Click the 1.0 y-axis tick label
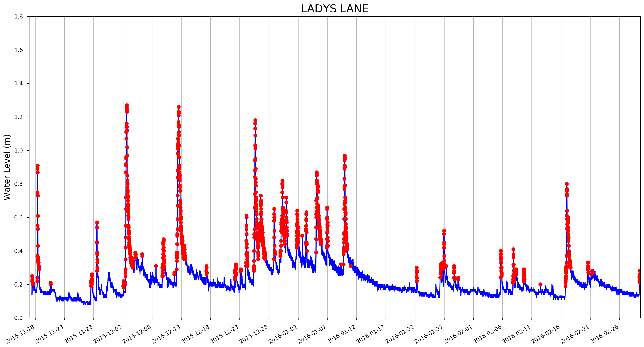644x347 pixels. (19, 151)
